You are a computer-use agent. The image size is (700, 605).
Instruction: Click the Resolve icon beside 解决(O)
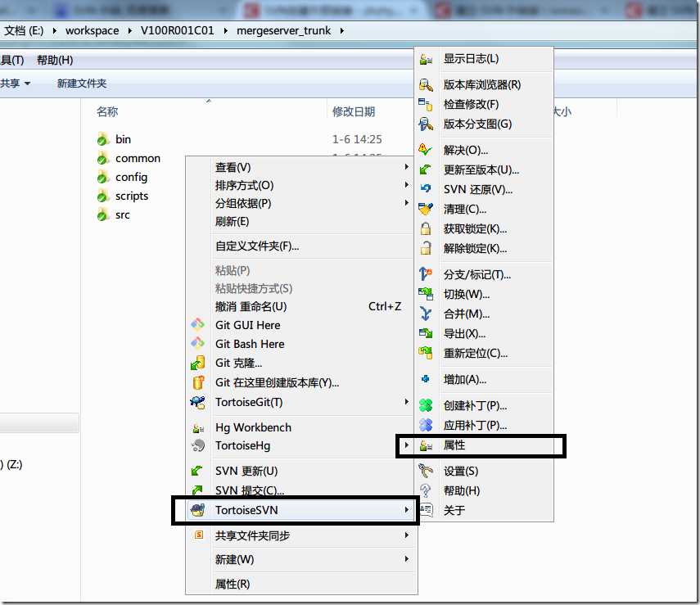click(426, 150)
